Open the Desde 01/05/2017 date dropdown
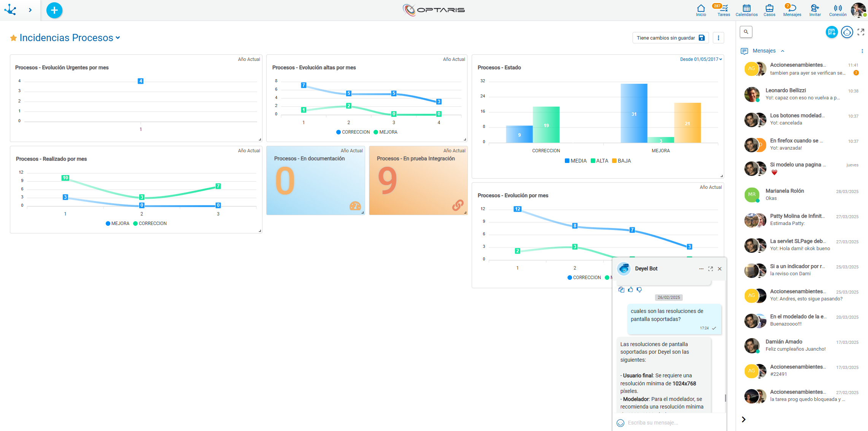Image resolution: width=868 pixels, height=431 pixels. [701, 59]
